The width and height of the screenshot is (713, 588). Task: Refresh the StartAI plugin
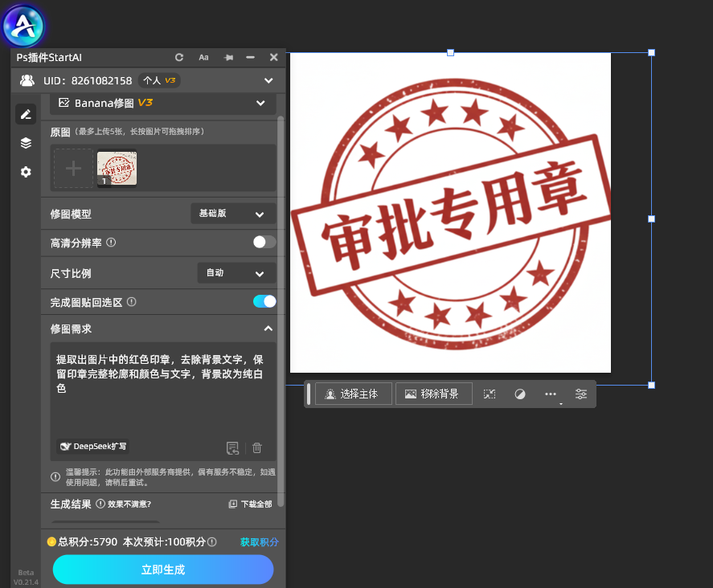(x=178, y=57)
